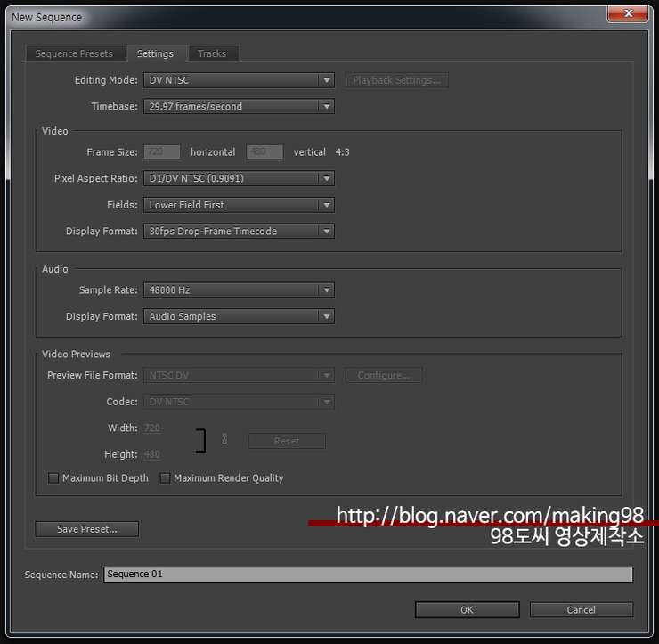Confirm the dialog with OK
Image resolution: width=659 pixels, height=644 pixels.
(467, 610)
